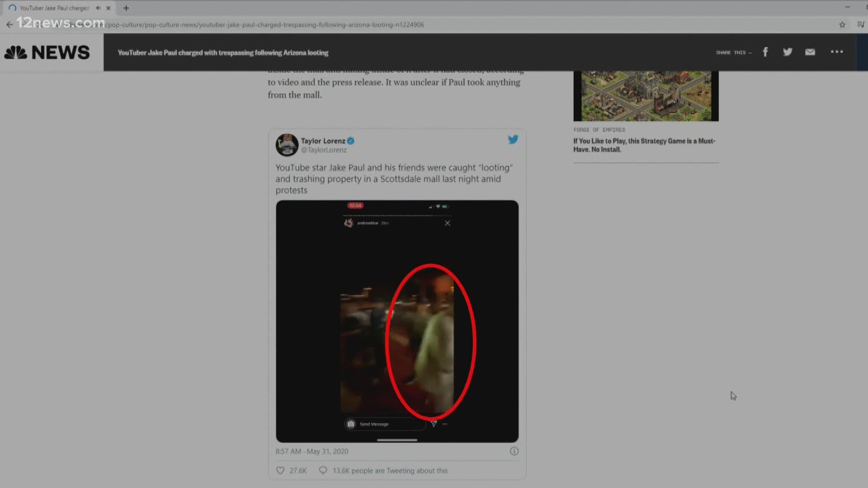Click the browser back arrow
This screenshot has width=868, height=488.
[9, 25]
